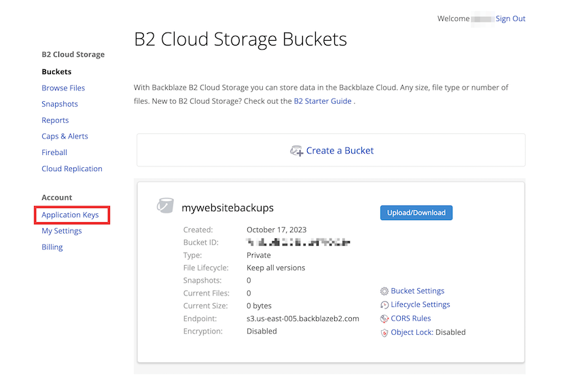This screenshot has height=392, width=574.
Task: Click the Endpoint: label
Action: (200, 319)
